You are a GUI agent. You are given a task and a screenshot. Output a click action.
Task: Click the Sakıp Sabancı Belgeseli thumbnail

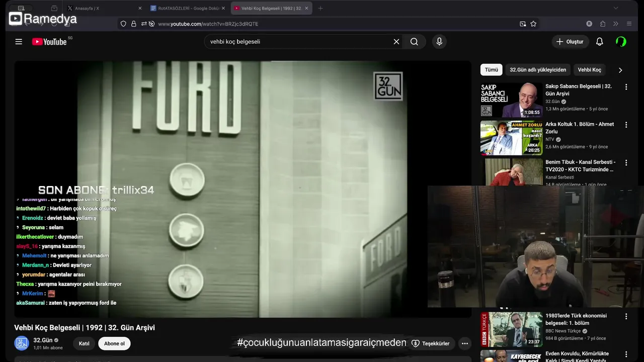tap(511, 100)
